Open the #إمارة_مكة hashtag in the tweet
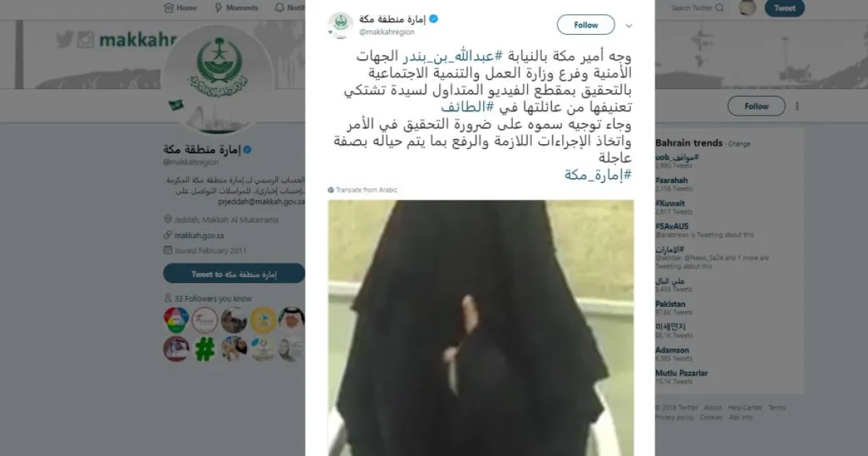The width and height of the screenshot is (868, 456). tap(597, 174)
